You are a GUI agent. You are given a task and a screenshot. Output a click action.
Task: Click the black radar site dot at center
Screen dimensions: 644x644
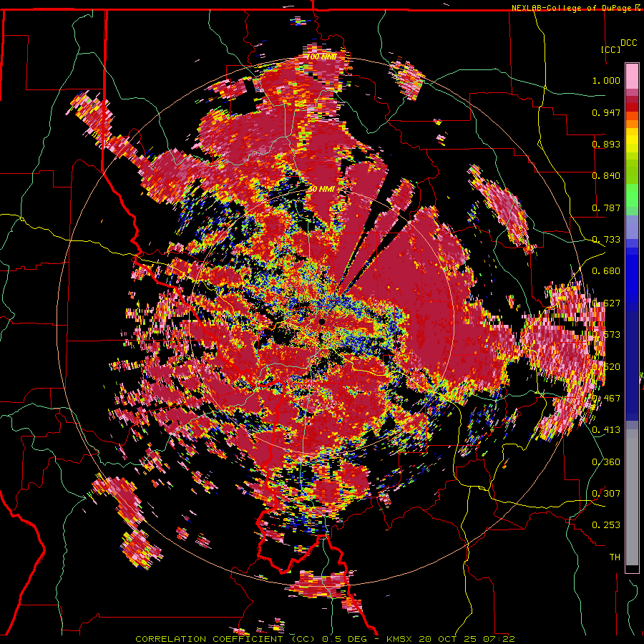click(321, 321)
